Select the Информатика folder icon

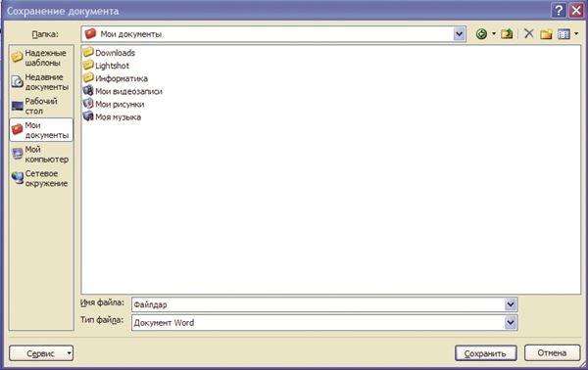88,78
